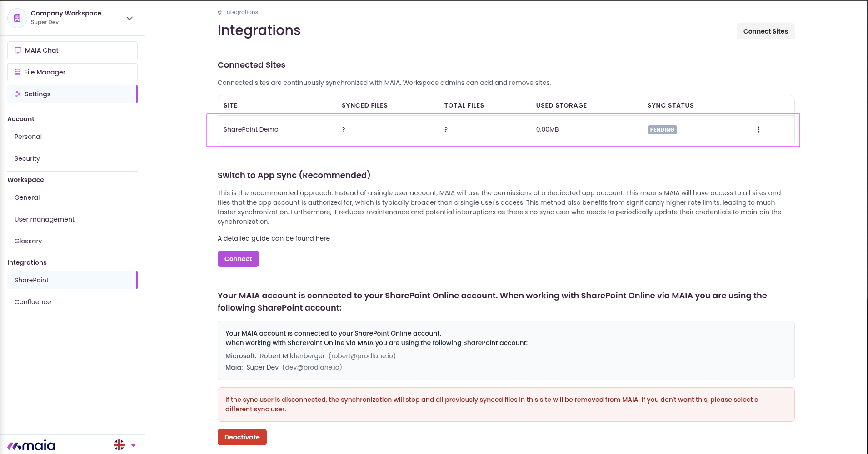
Task: Open the File Manager
Action: pos(72,72)
